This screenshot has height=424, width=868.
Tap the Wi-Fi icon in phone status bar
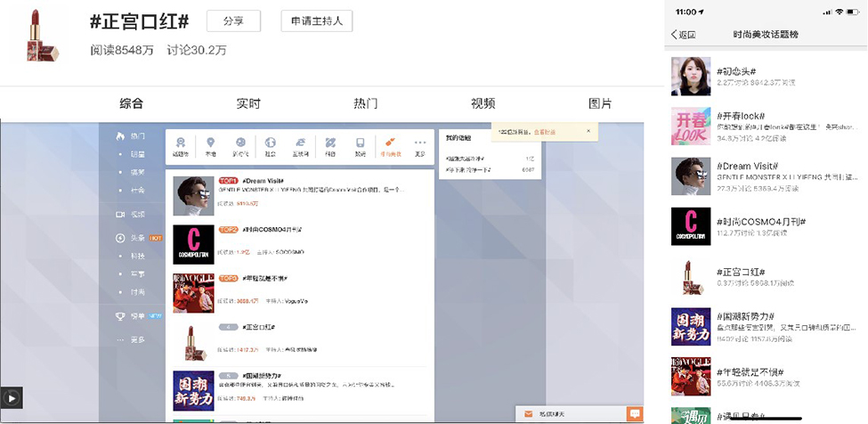point(840,12)
